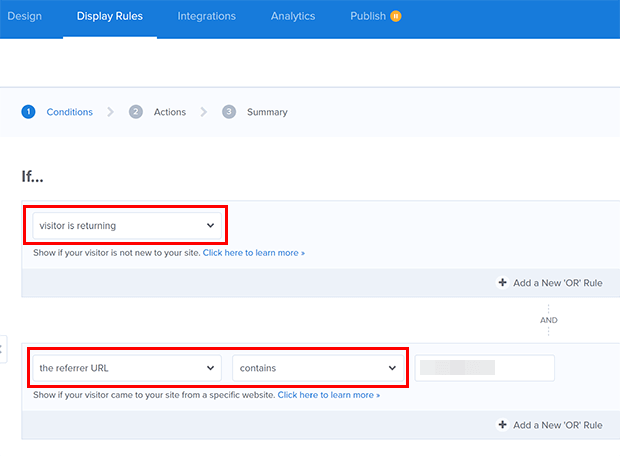
Task: Click 'Show if your visitor came to your site' text
Action: 154,395
